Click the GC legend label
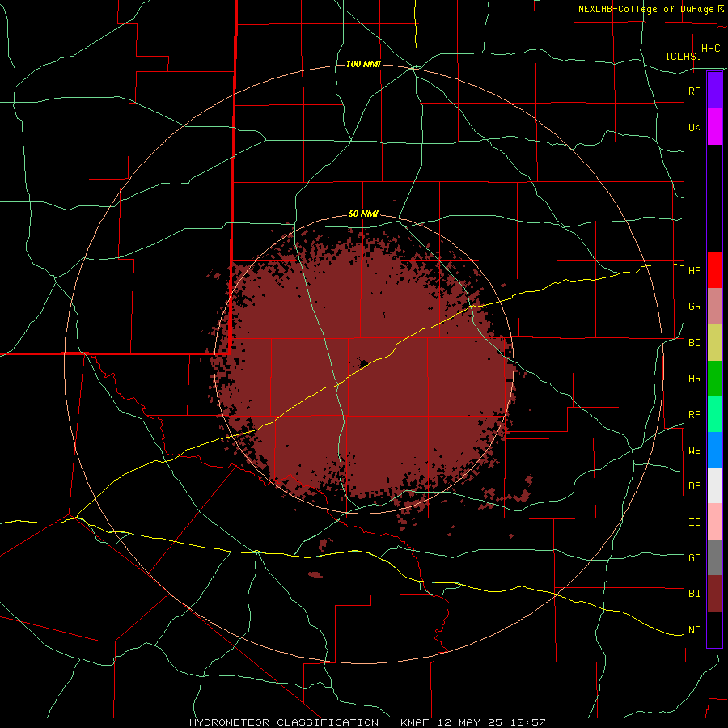Viewport: 728px width, 728px height. (x=694, y=558)
